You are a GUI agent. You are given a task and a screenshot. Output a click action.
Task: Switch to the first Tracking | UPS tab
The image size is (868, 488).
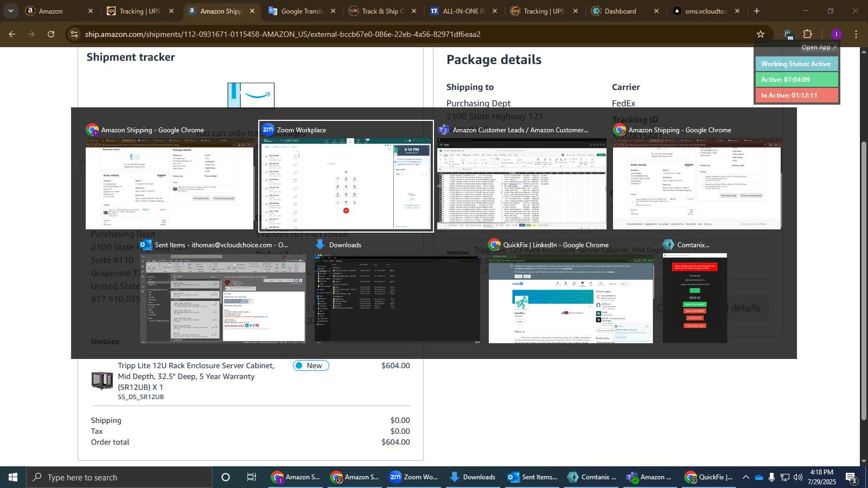tap(140, 11)
